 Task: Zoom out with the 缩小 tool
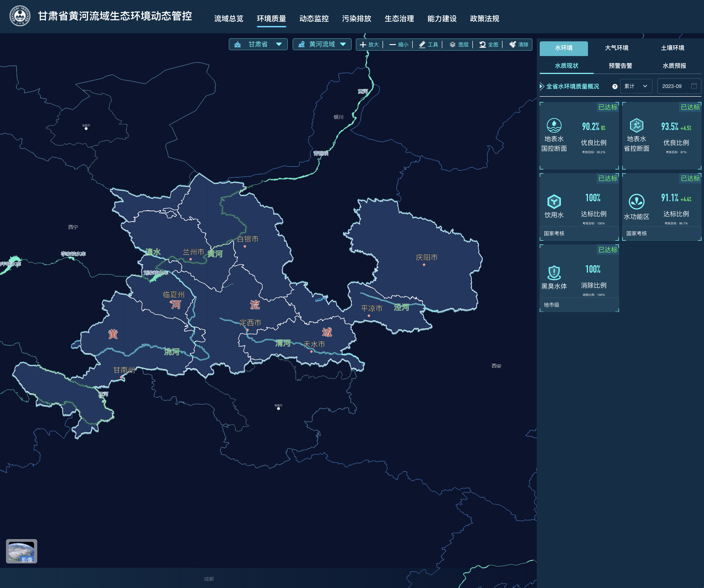tap(399, 44)
